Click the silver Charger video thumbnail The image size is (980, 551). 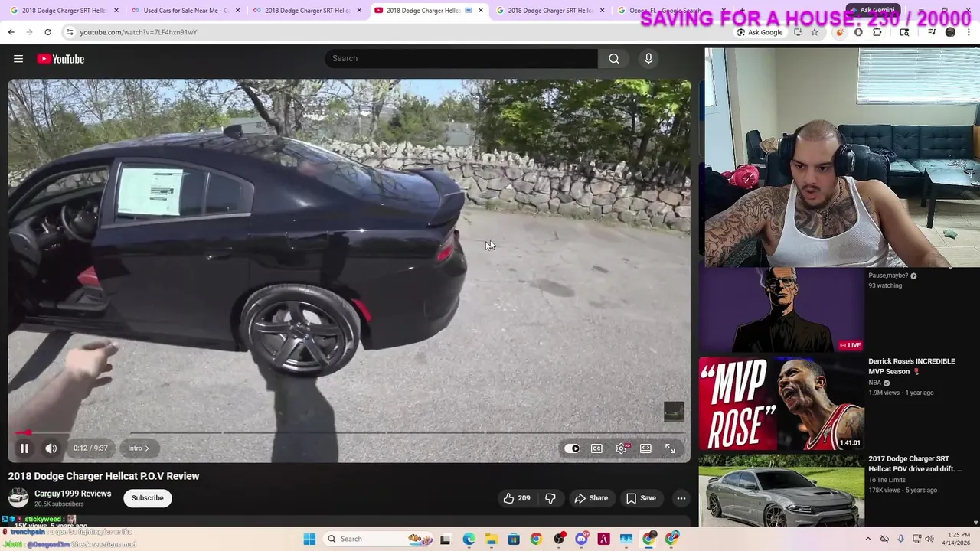point(782,491)
